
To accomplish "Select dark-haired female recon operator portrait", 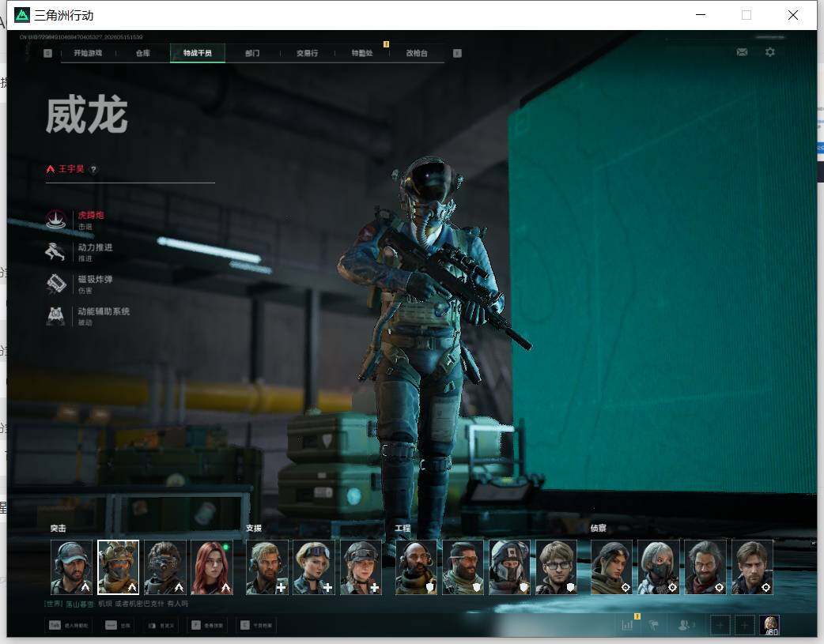I will 612,567.
